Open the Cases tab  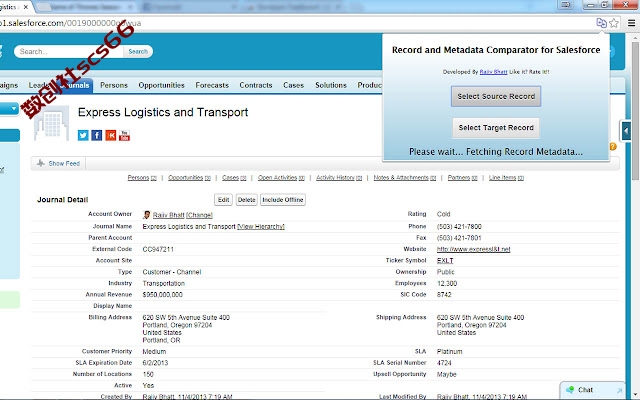(x=293, y=85)
